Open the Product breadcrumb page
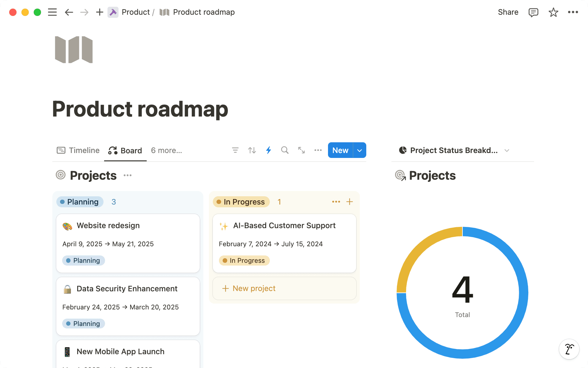The width and height of the screenshot is (588, 368). (x=136, y=12)
